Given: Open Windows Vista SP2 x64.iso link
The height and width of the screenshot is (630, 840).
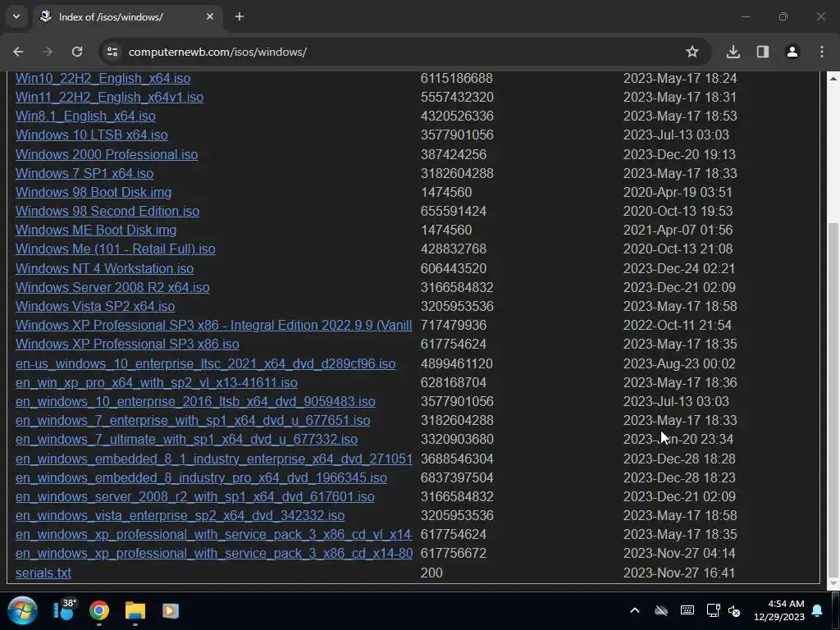Looking at the screenshot, I should click(x=95, y=306).
